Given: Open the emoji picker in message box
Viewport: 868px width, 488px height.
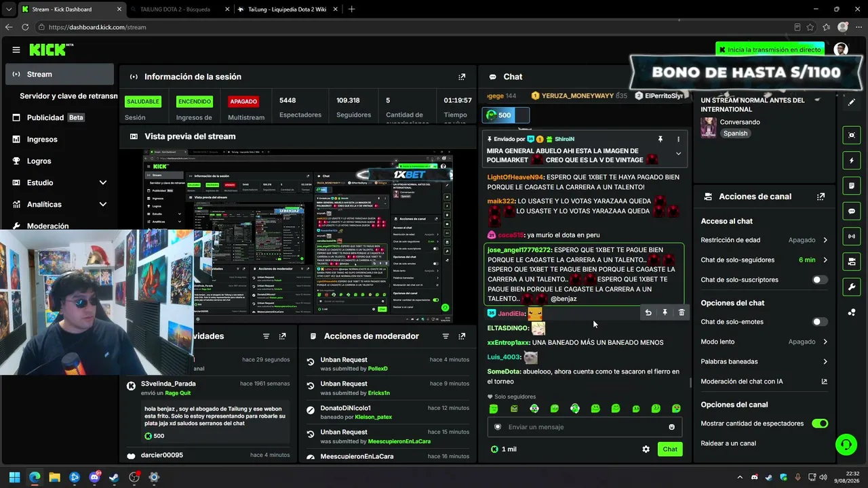Looking at the screenshot, I should 672,427.
